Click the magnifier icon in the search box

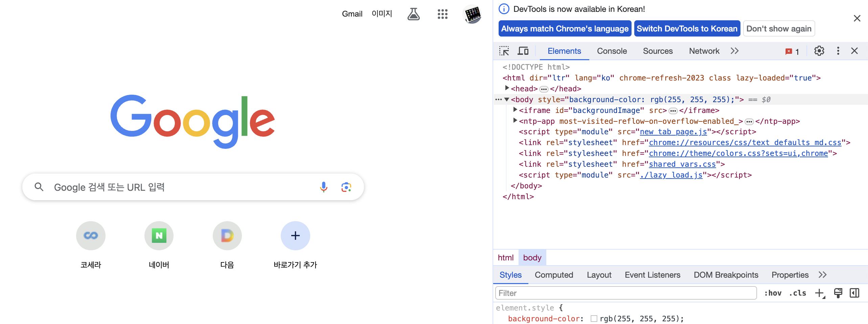(x=39, y=187)
